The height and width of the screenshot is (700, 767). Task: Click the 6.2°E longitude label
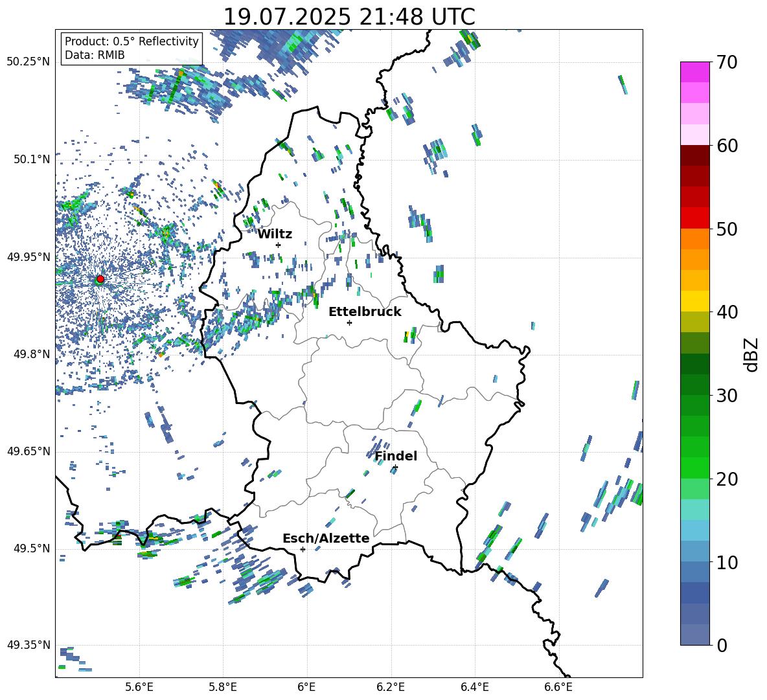(391, 687)
